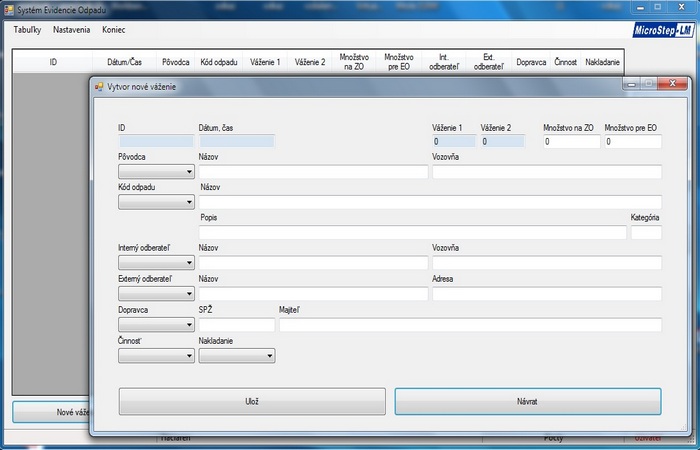Screen dimensions: 700x450
Task: Click the Dopravca column header
Action: (531, 62)
